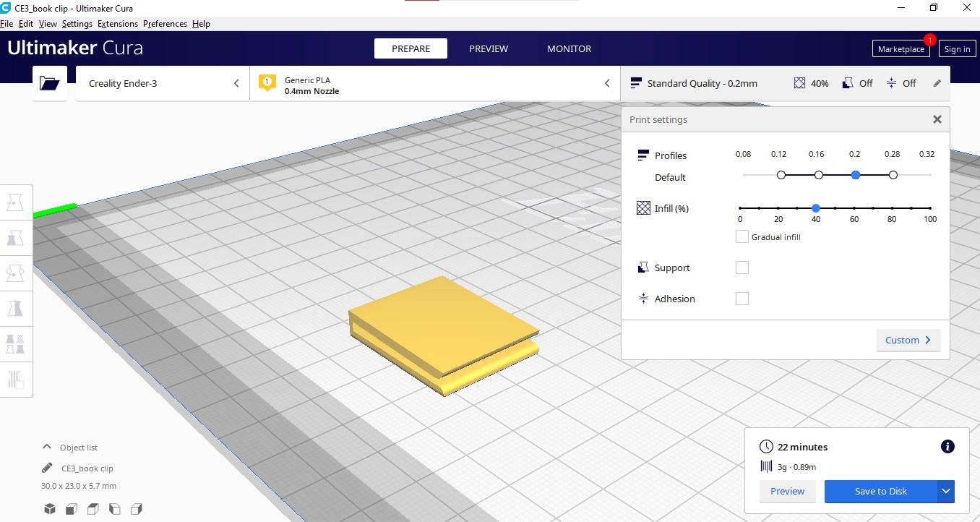The width and height of the screenshot is (980, 522).
Task: Click the 30.0 x 23.0 x 5.7 mm dimensions text
Action: [79, 486]
